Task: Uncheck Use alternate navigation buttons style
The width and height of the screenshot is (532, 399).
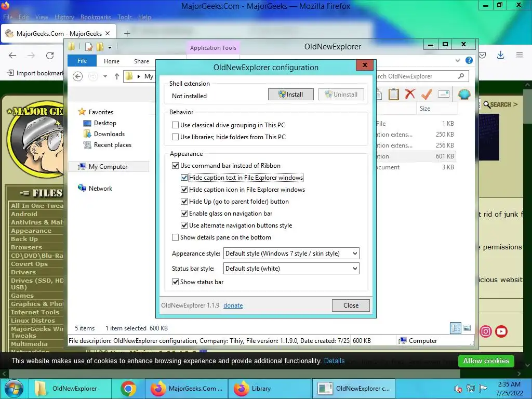Action: tap(184, 225)
